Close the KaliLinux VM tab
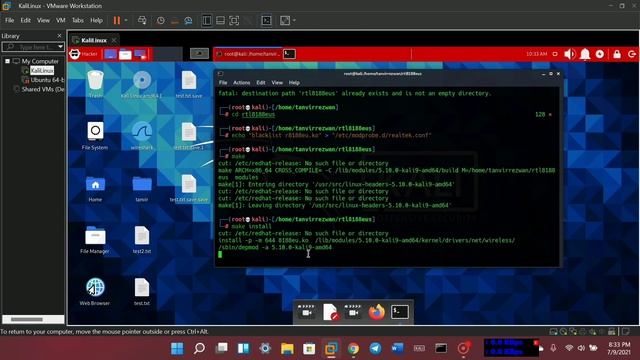 [x=114, y=40]
